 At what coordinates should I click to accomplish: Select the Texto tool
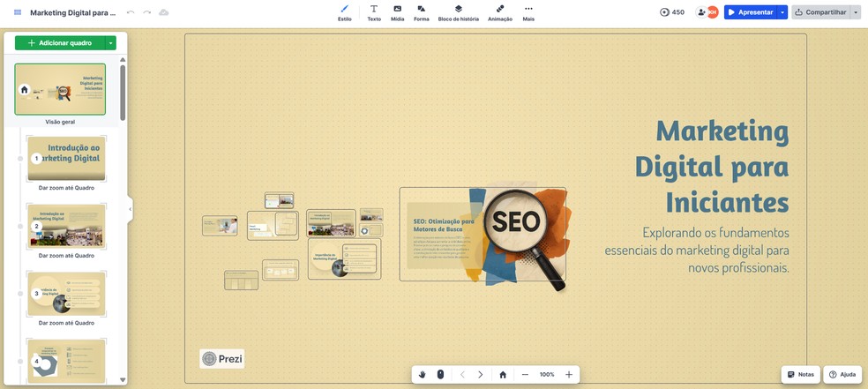(x=374, y=13)
